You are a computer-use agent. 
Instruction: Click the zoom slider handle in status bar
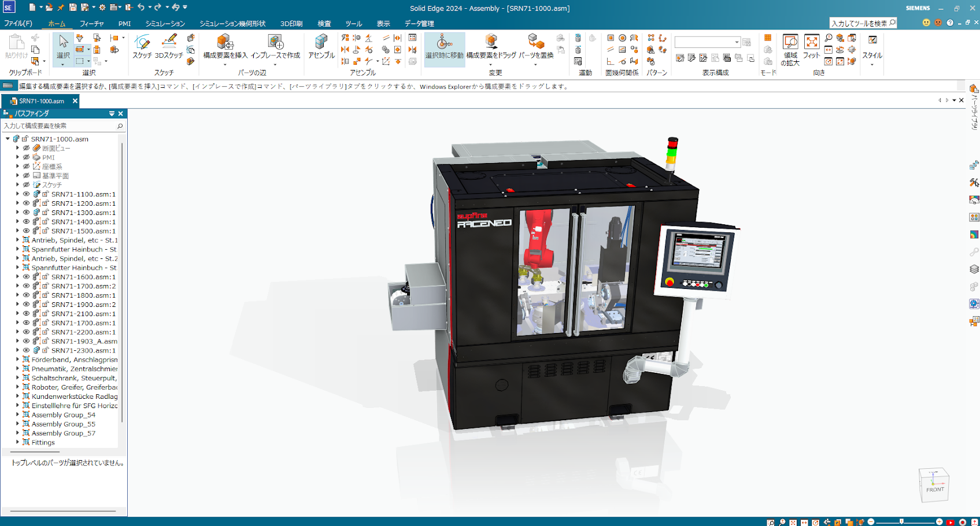[901, 522]
